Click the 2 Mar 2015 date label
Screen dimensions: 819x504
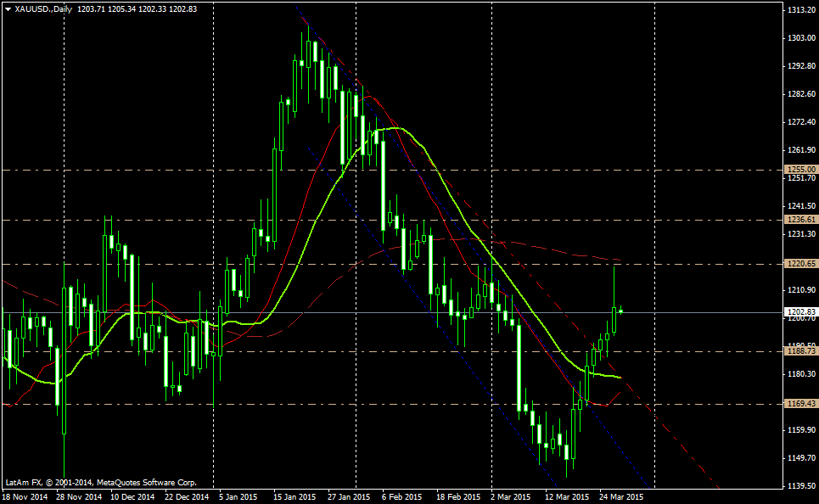(510, 497)
